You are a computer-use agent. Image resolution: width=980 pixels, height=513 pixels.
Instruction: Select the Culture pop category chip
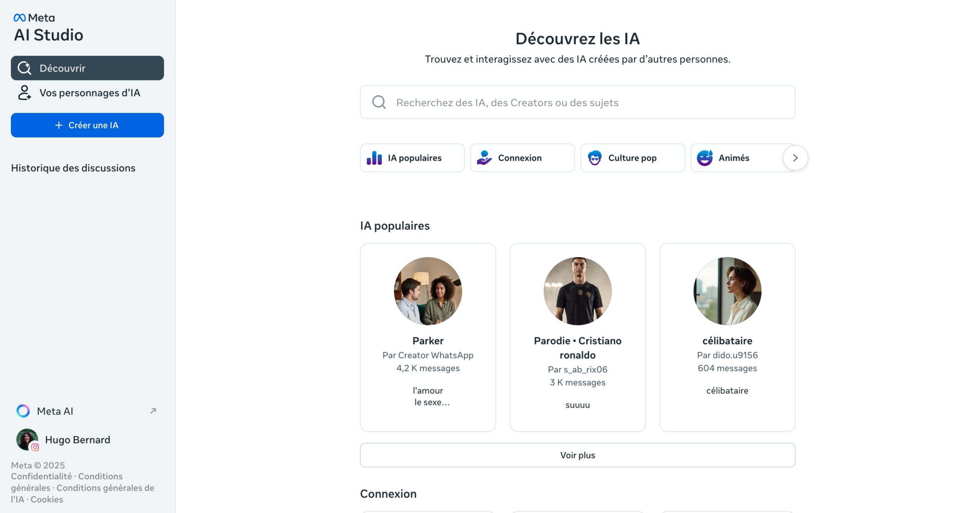pos(632,158)
